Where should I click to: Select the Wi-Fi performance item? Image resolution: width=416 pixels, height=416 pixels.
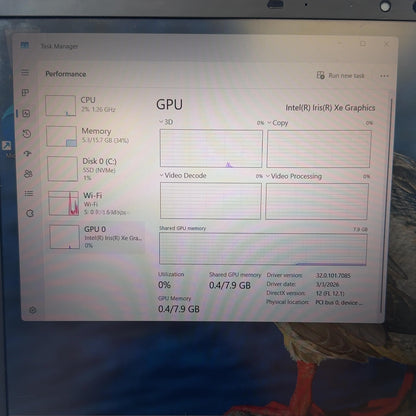click(97, 203)
